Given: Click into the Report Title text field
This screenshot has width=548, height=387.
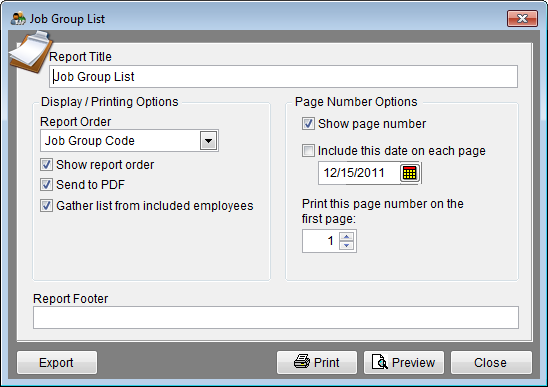Looking at the screenshot, I should tap(283, 77).
